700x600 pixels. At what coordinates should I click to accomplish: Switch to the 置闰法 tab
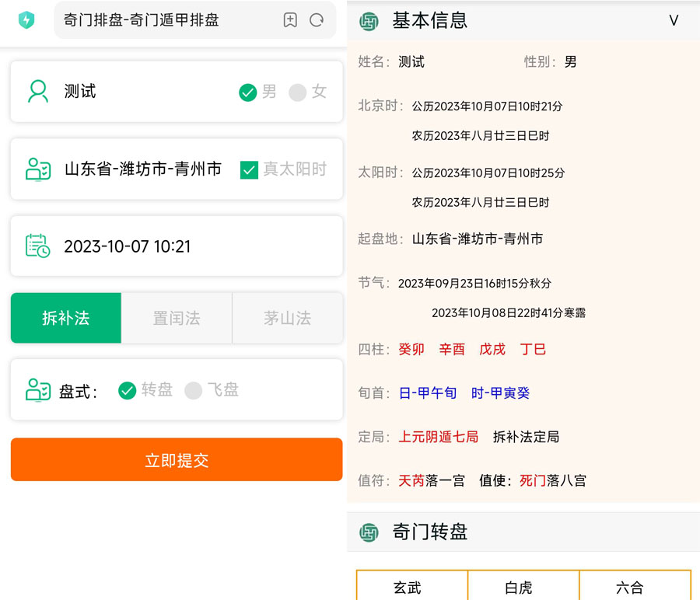tap(177, 317)
